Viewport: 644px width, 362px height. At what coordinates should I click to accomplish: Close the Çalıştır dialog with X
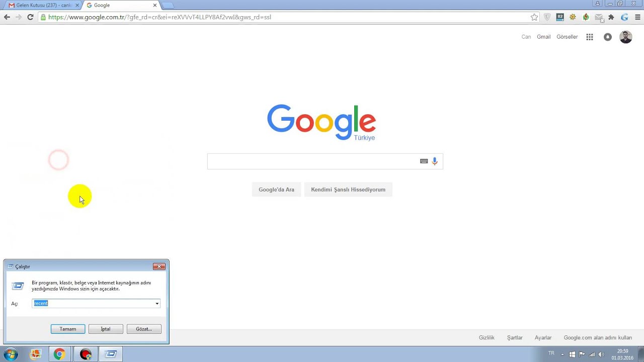[159, 266]
